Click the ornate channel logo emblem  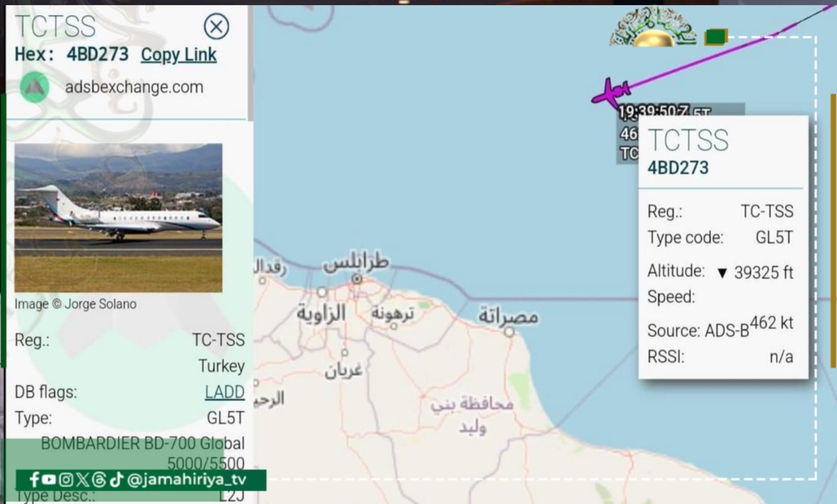point(653,27)
